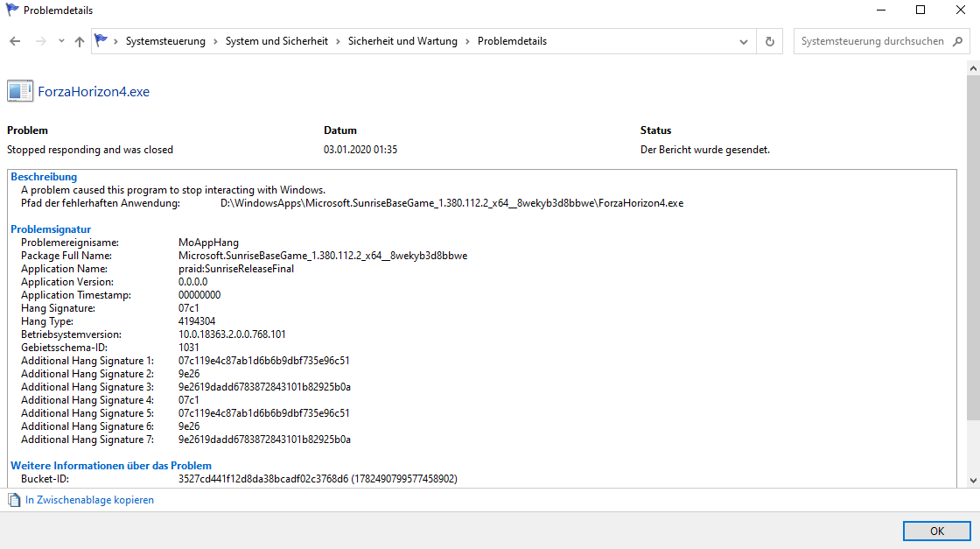Click the Hang Type value 4194304
Screen dimensions: 980x549
click(x=197, y=321)
